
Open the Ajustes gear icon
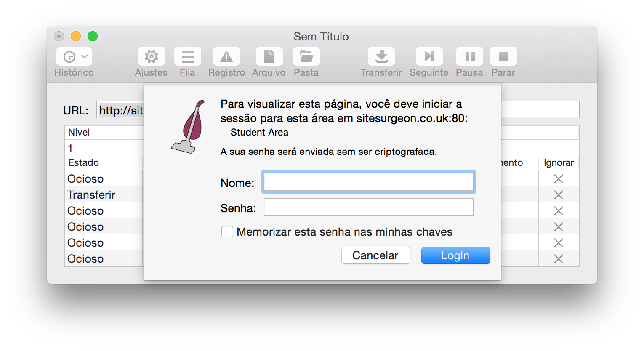[x=151, y=56]
